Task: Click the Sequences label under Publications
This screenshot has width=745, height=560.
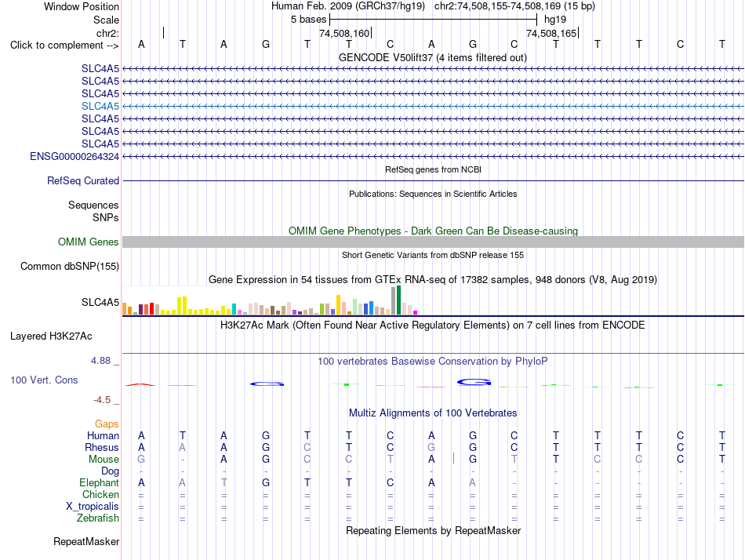Action: (x=93, y=205)
